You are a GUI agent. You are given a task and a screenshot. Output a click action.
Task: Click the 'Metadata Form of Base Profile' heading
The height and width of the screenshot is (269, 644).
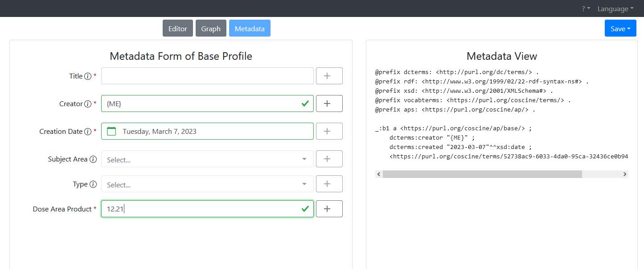[181, 56]
